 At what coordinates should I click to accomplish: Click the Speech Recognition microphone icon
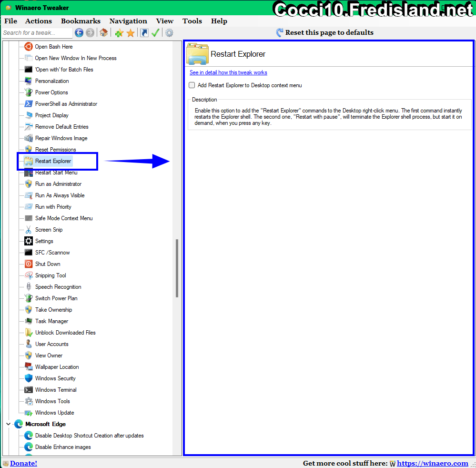pyautogui.click(x=29, y=287)
